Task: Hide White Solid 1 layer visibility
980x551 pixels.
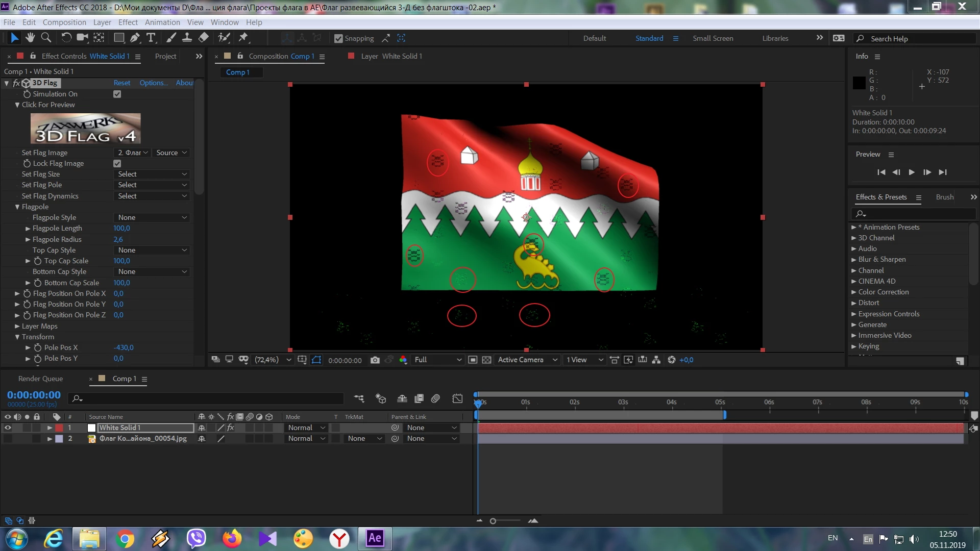Action: (8, 428)
